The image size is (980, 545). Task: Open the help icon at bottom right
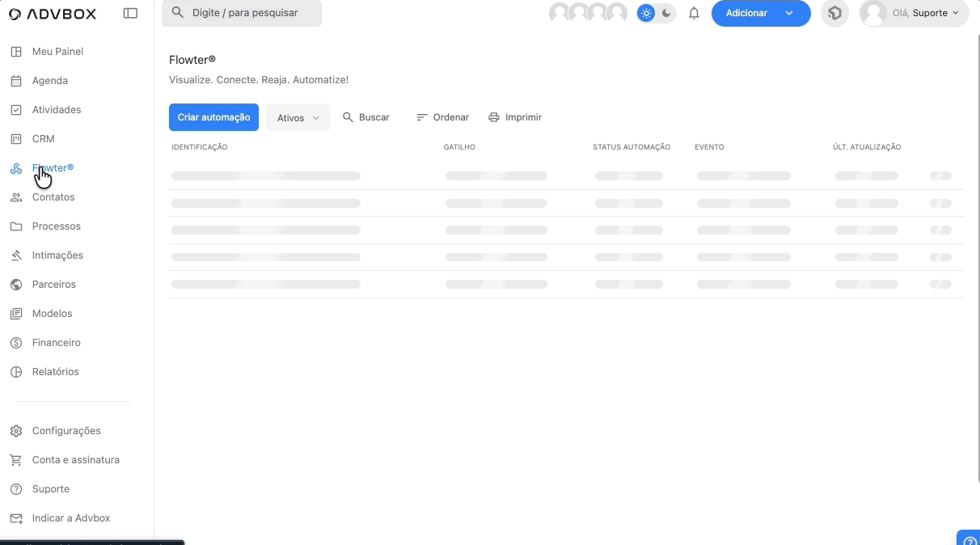click(969, 539)
